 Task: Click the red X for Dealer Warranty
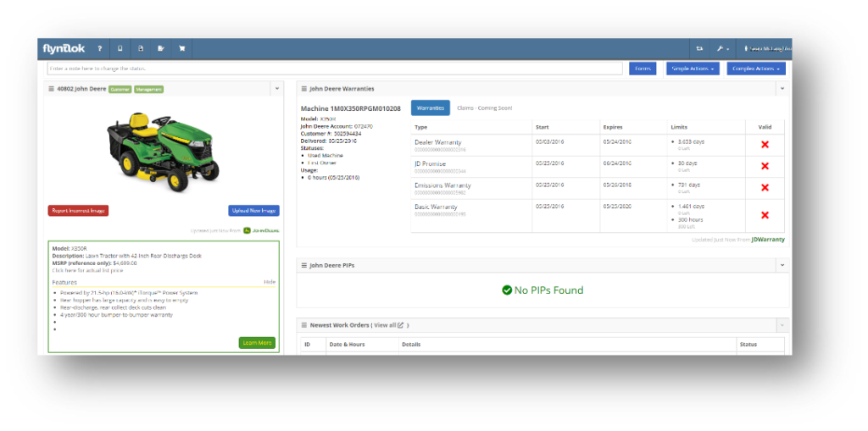click(765, 145)
